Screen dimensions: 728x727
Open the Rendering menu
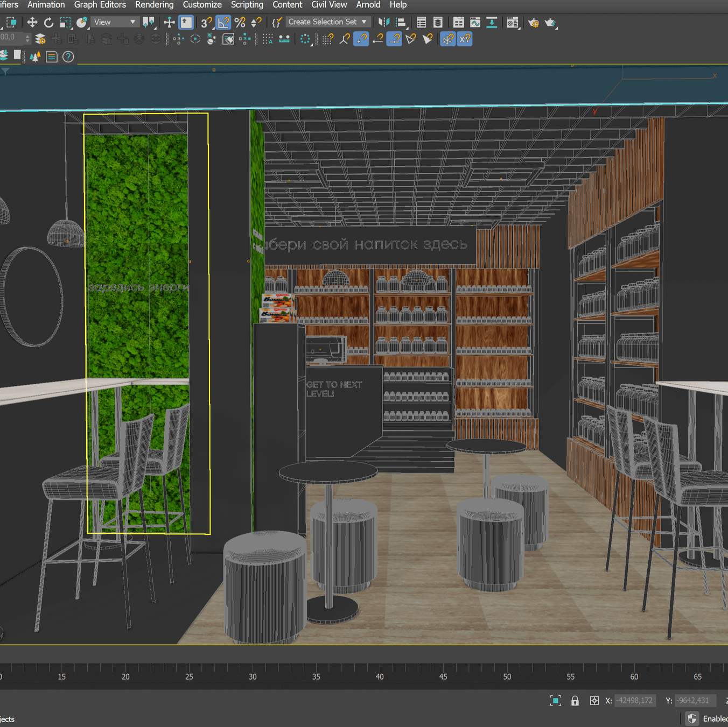click(x=154, y=5)
